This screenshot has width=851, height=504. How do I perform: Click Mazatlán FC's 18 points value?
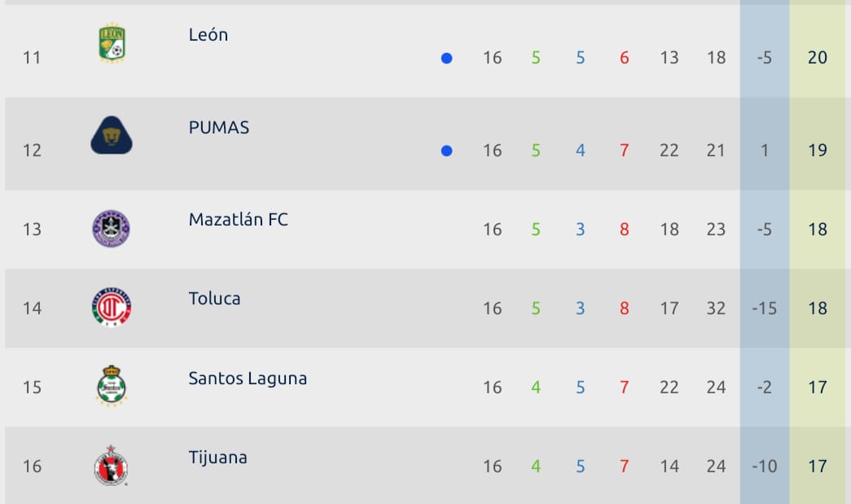click(818, 230)
